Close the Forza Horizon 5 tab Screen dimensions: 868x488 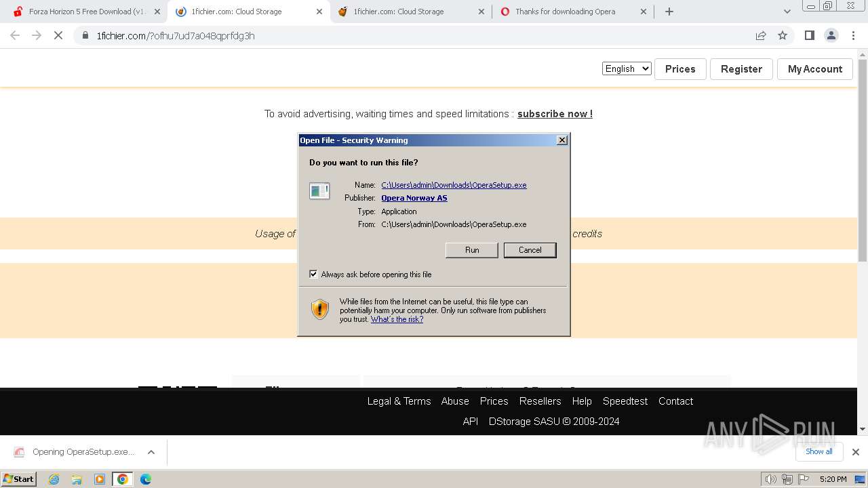(157, 12)
